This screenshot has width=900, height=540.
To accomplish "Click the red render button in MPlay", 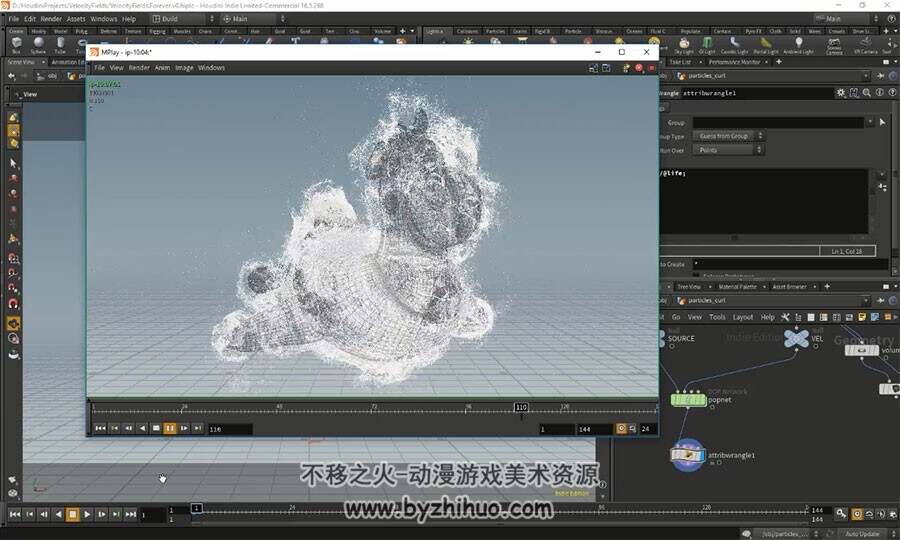I will pos(639,68).
